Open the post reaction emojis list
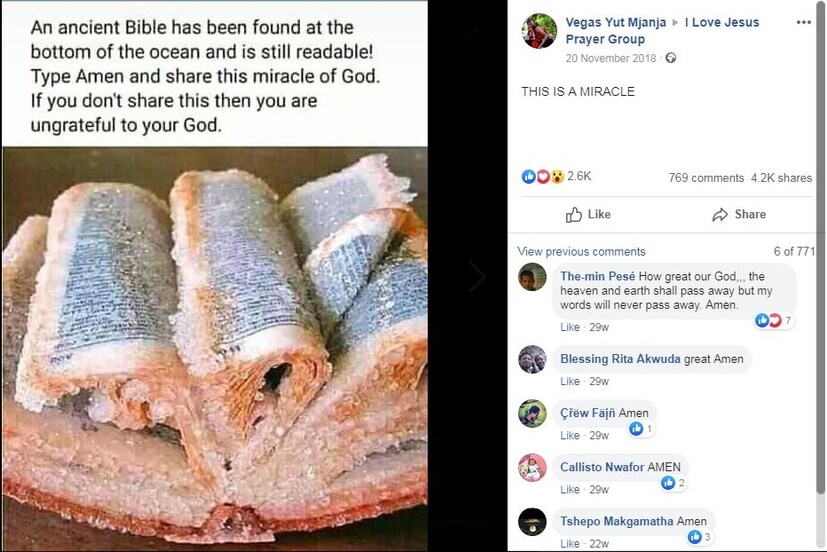The height and width of the screenshot is (552, 827). click(x=542, y=177)
